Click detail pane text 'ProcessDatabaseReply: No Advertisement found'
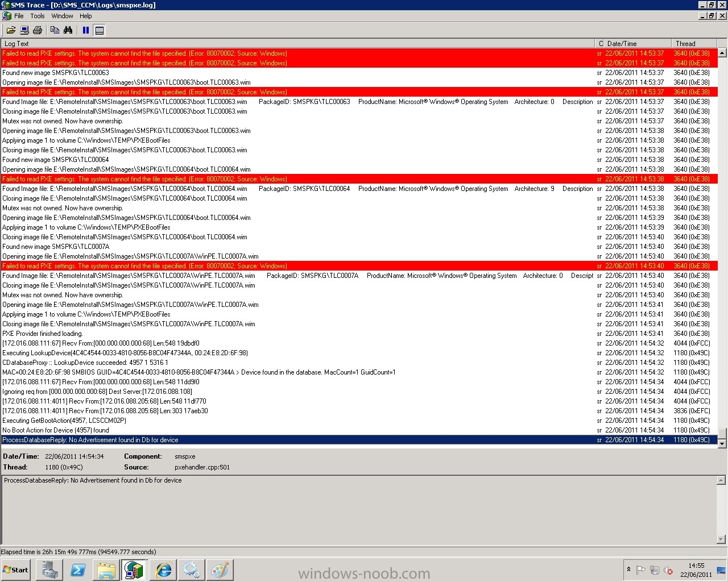Screen dimensions: 728x582 (x=93, y=480)
